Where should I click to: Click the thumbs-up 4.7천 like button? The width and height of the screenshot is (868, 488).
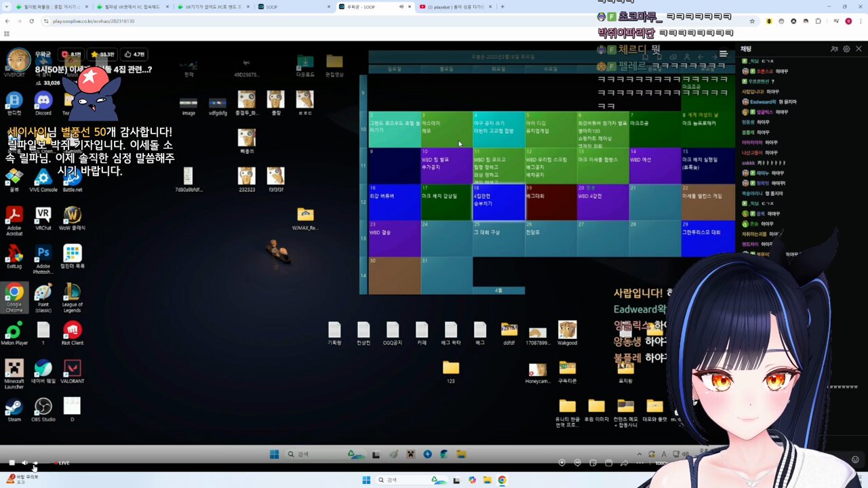(134, 54)
